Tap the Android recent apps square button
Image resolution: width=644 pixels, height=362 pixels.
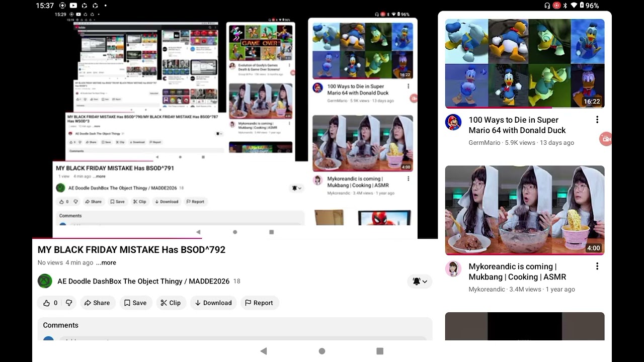click(380, 351)
